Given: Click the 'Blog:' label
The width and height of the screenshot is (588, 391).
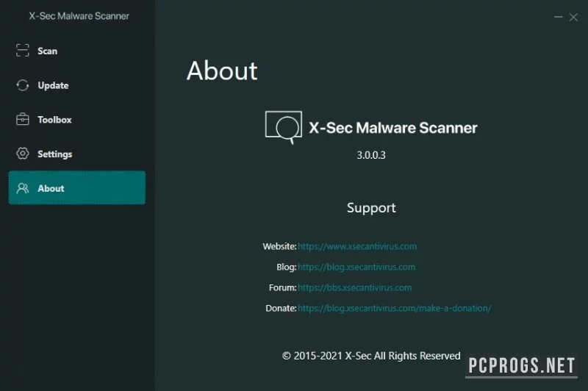Looking at the screenshot, I should tap(286, 267).
